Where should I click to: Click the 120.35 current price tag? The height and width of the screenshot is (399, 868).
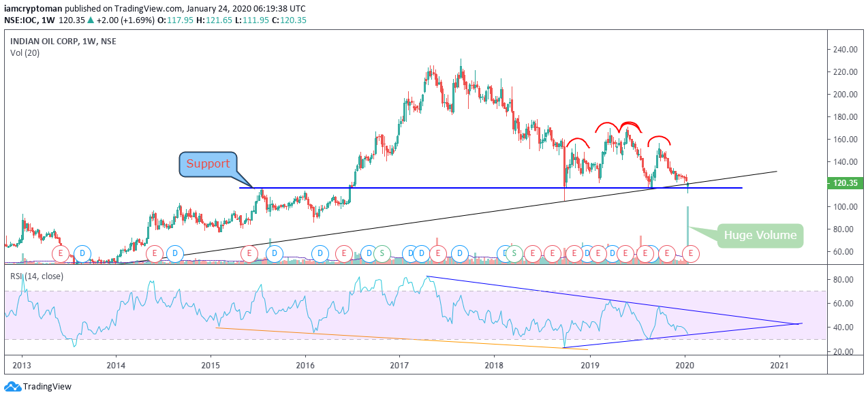(847, 182)
